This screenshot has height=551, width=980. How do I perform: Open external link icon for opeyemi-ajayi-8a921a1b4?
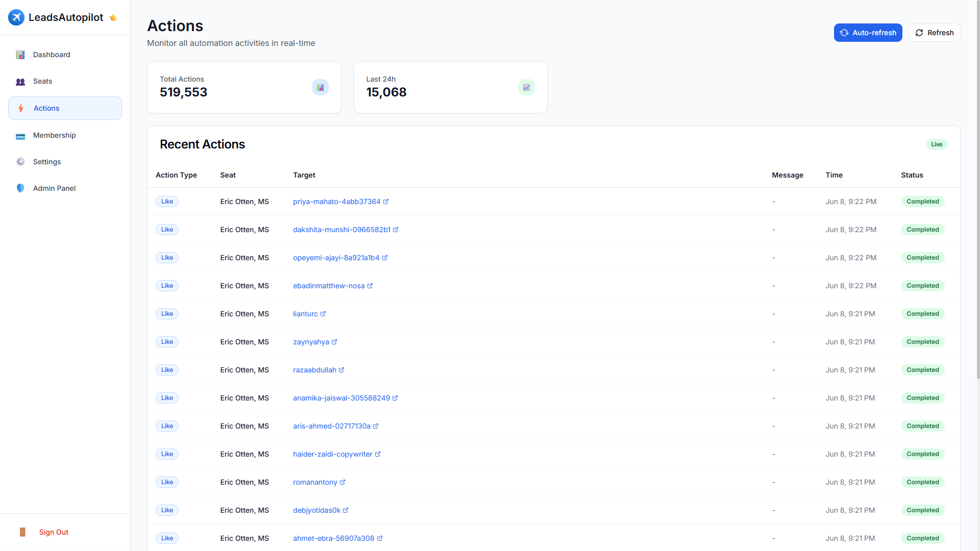(x=385, y=258)
